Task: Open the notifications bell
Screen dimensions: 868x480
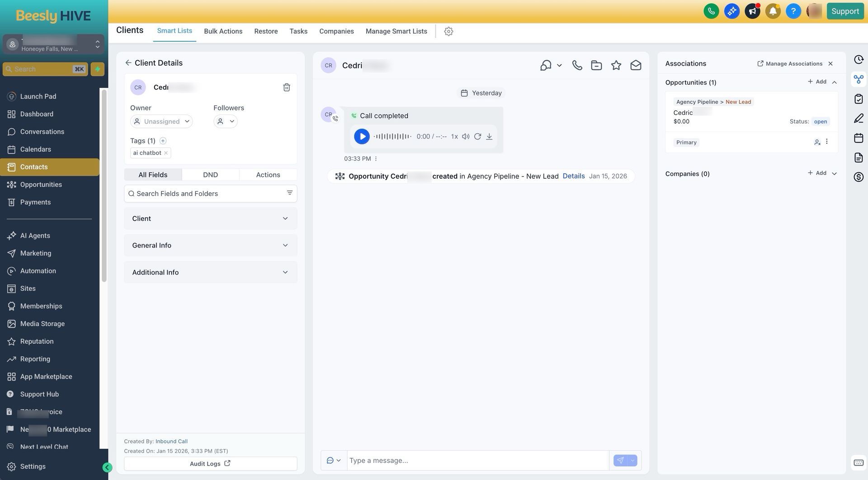Action: tap(773, 11)
